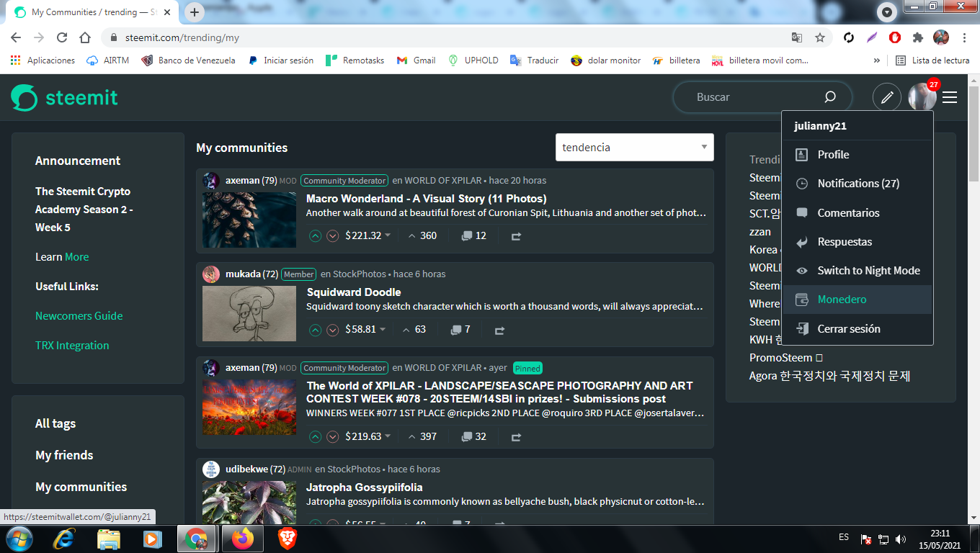Open the TRX Integration link
The height and width of the screenshot is (553, 980).
(72, 346)
